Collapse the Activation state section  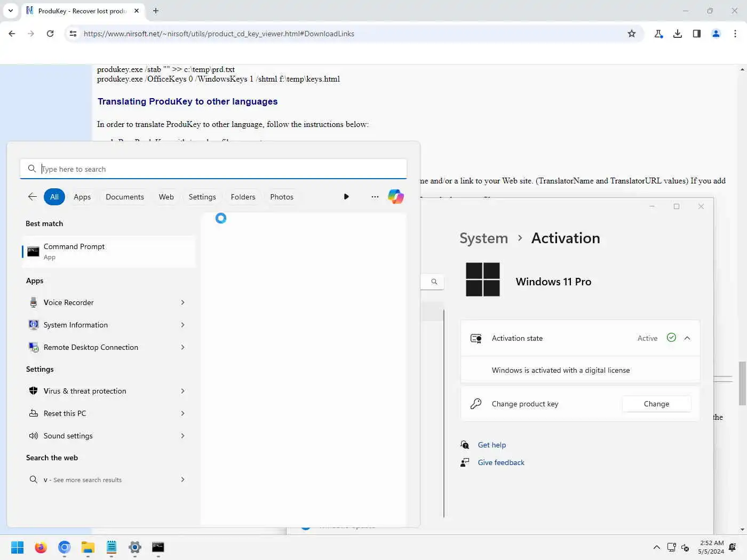click(687, 338)
